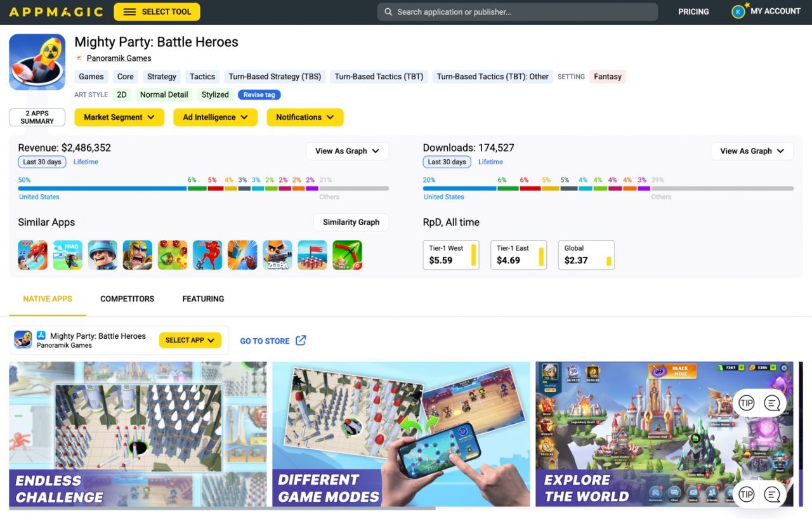Click the 2 Apps Summary button
Image resolution: width=812 pixels, height=519 pixels.
point(37,117)
